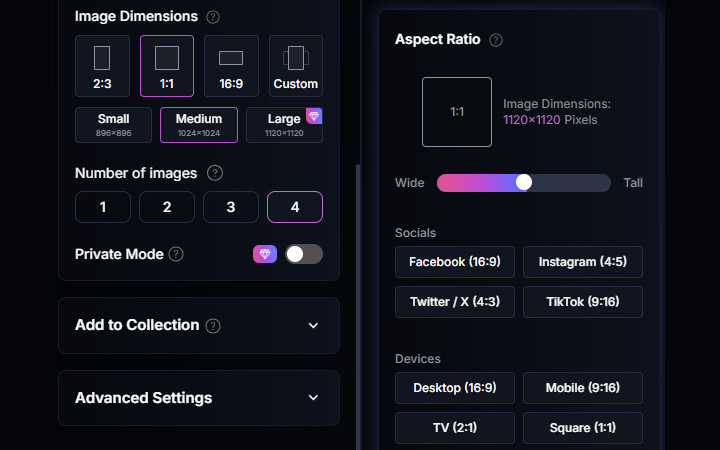Select the 2:3 portrait ratio
The image size is (720, 450).
click(x=102, y=66)
